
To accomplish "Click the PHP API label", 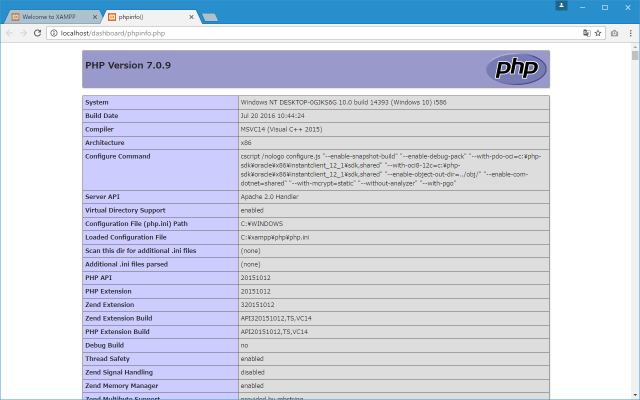I will [x=98, y=278].
